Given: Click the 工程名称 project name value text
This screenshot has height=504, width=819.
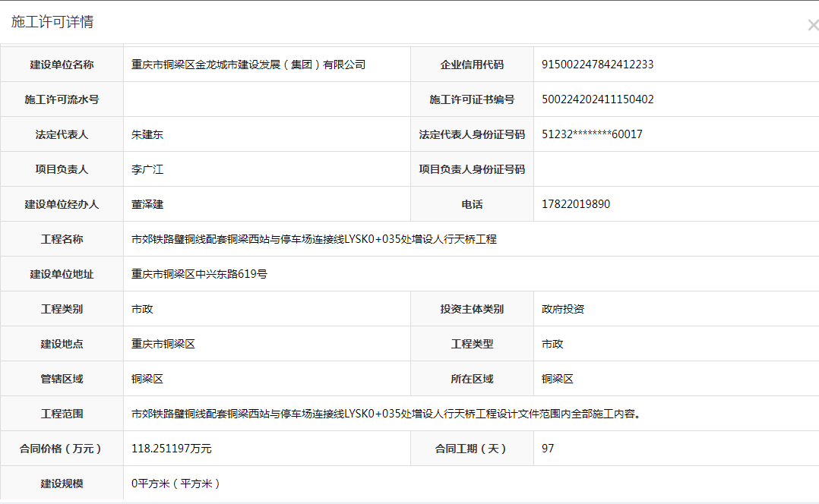Looking at the screenshot, I should (314, 239).
